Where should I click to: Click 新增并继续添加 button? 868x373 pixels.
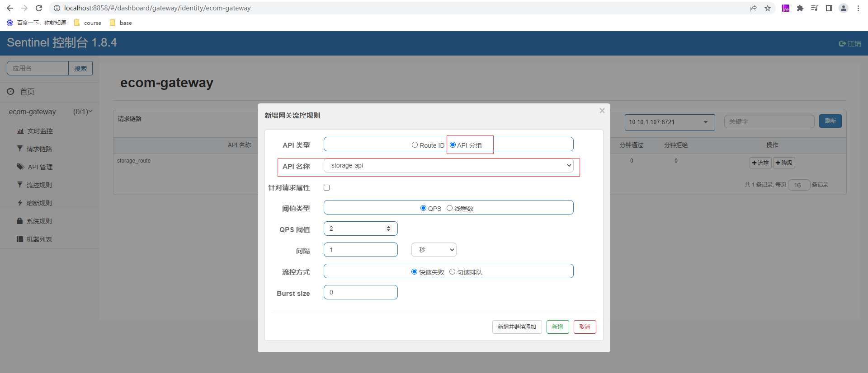click(x=517, y=327)
